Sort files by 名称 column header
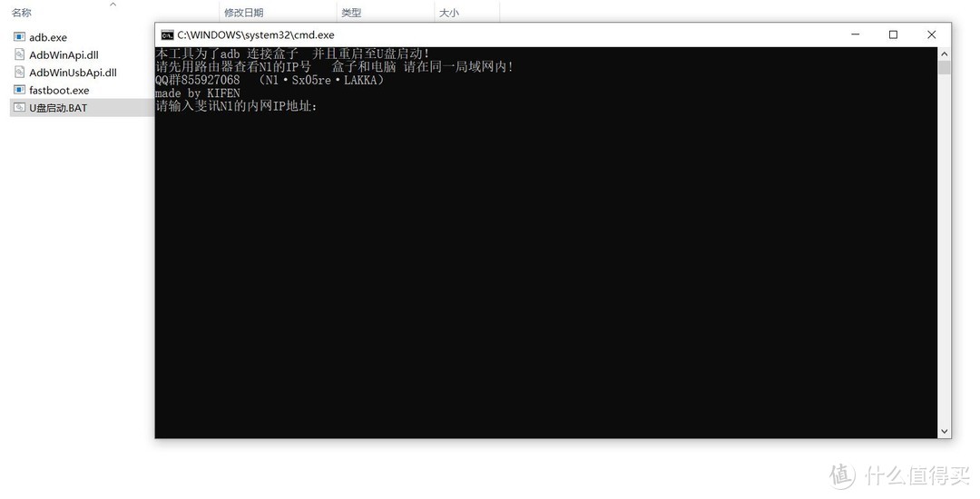The height and width of the screenshot is (499, 980). (21, 13)
